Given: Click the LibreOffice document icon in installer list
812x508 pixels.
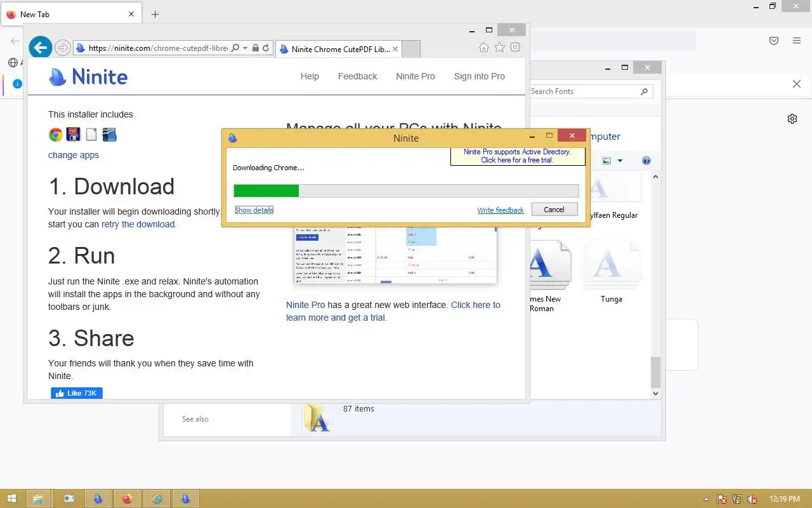Looking at the screenshot, I should (91, 135).
